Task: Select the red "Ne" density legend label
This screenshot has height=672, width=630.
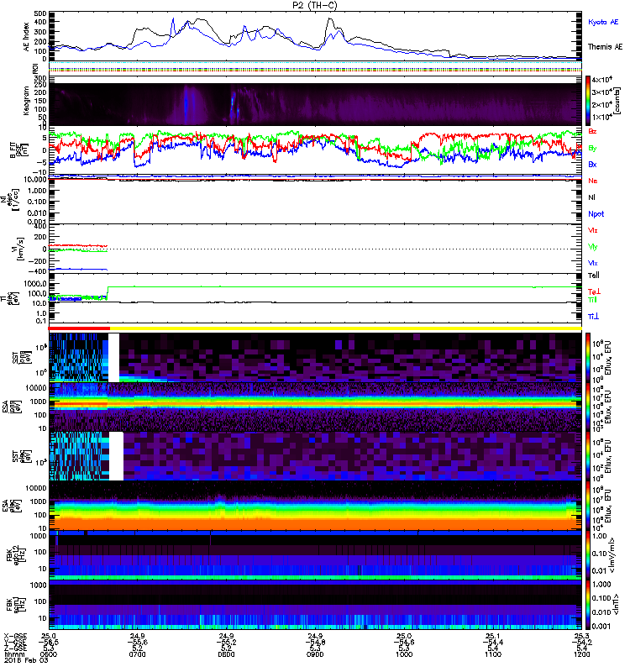Action: [593, 181]
